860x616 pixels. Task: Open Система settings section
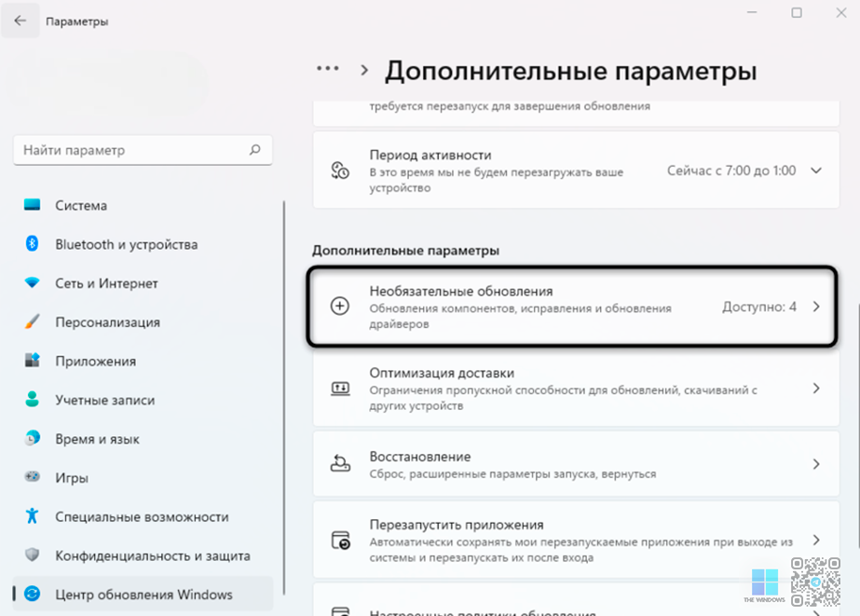click(143, 205)
